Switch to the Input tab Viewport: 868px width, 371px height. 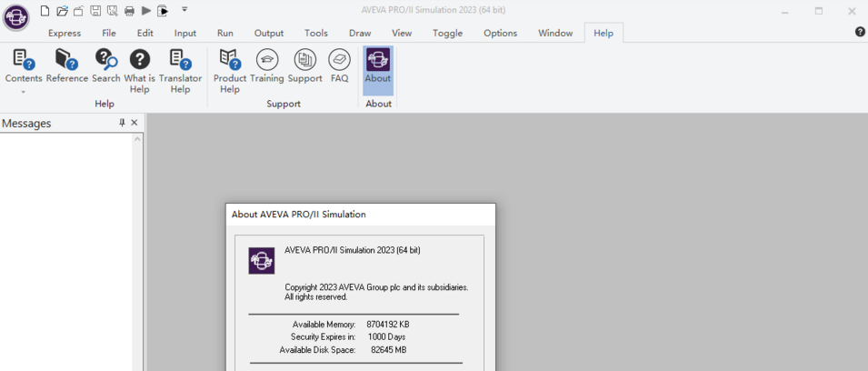(185, 34)
